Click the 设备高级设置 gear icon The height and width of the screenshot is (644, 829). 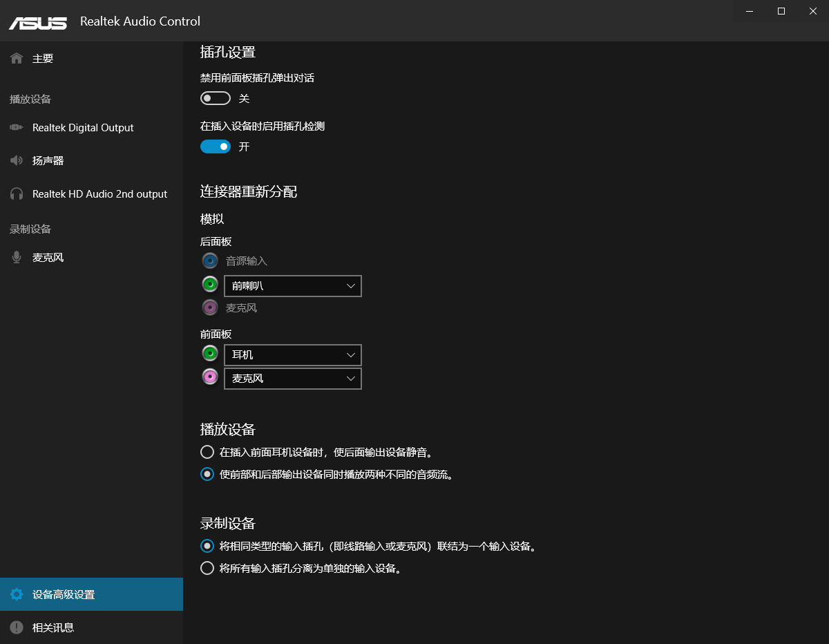[15, 594]
